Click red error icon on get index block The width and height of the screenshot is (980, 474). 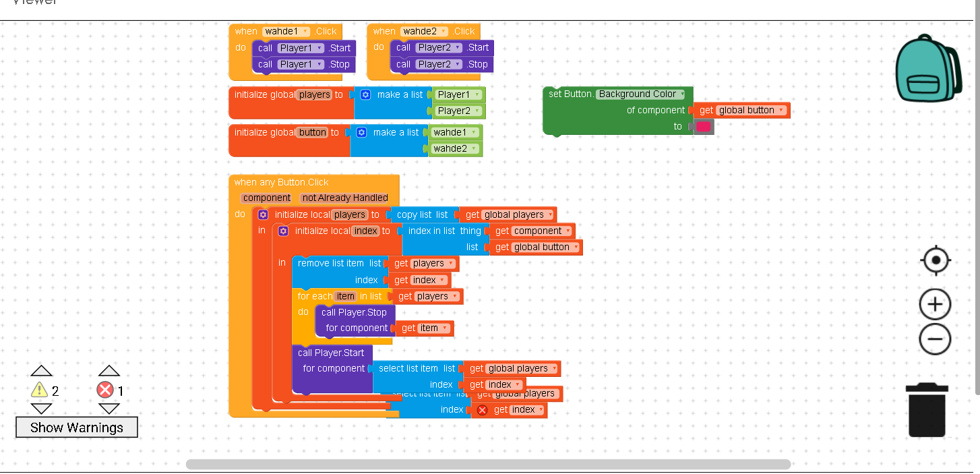coord(482,410)
